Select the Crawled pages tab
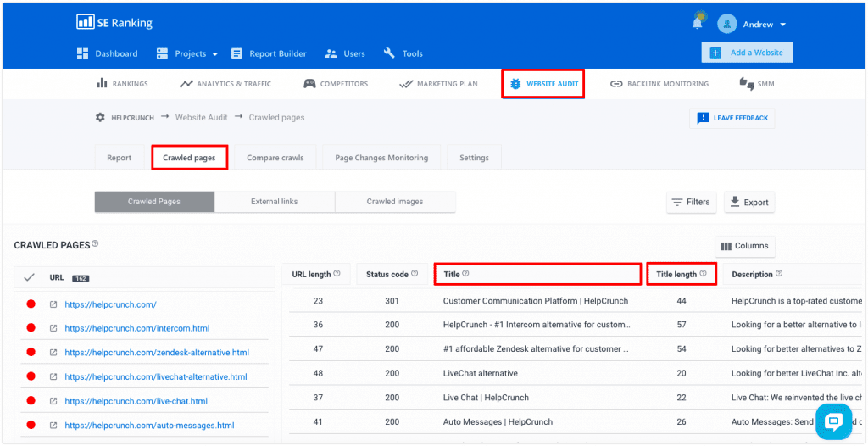The image size is (868, 446). [189, 158]
